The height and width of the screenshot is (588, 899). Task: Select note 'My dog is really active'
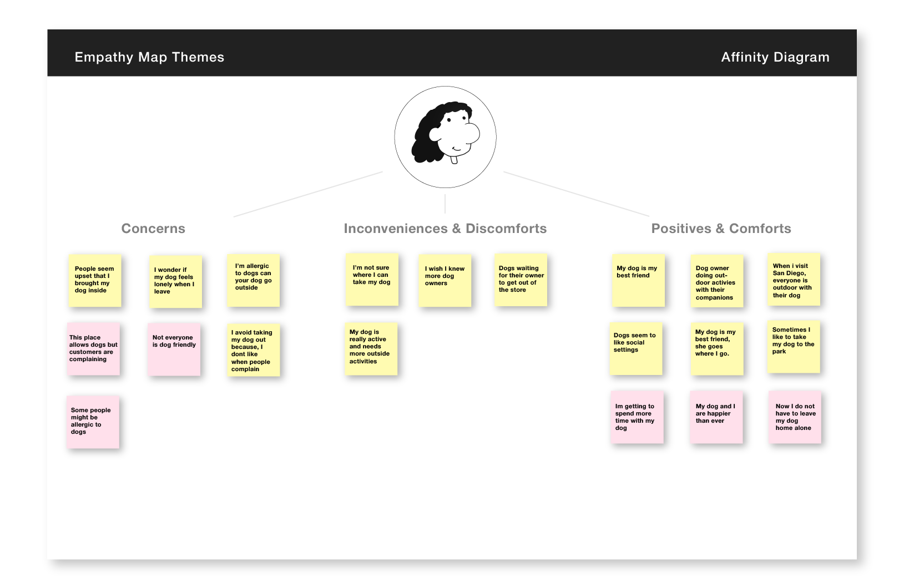(371, 349)
